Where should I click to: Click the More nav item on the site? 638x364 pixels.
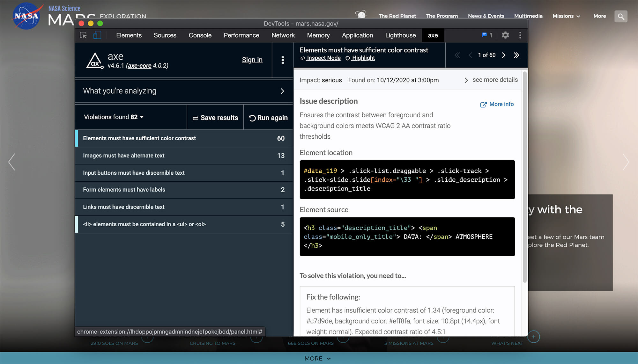(600, 16)
